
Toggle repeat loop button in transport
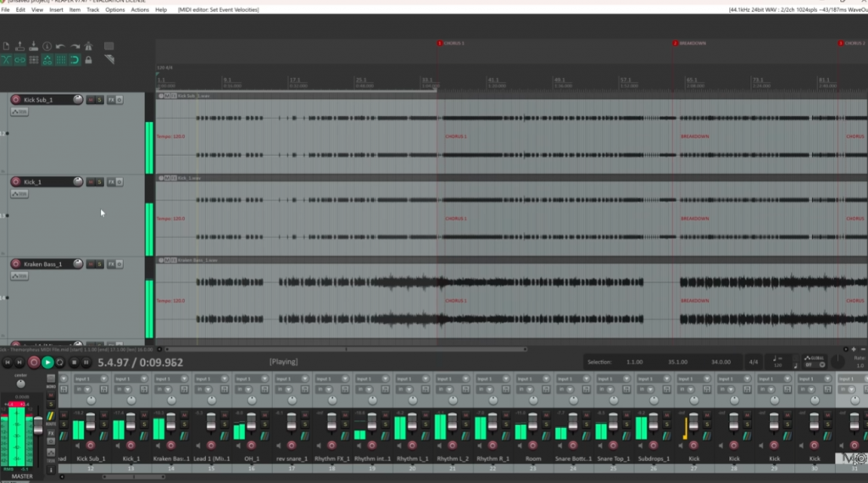[x=60, y=363]
